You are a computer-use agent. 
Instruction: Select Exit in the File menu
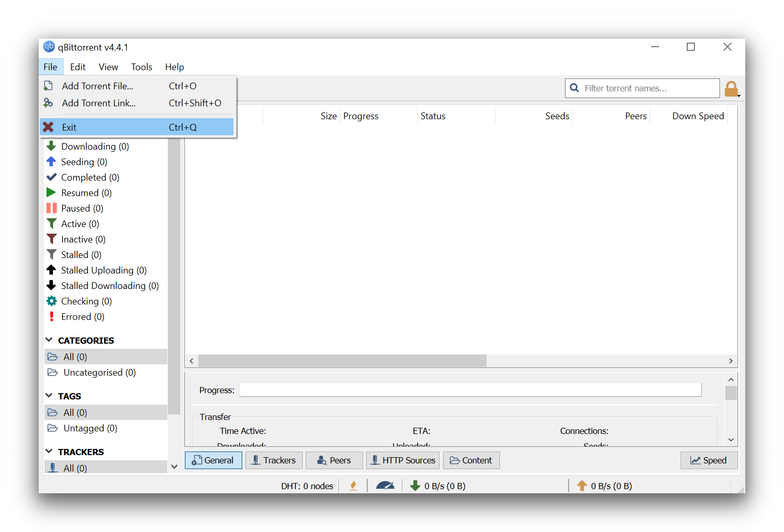[137, 127]
